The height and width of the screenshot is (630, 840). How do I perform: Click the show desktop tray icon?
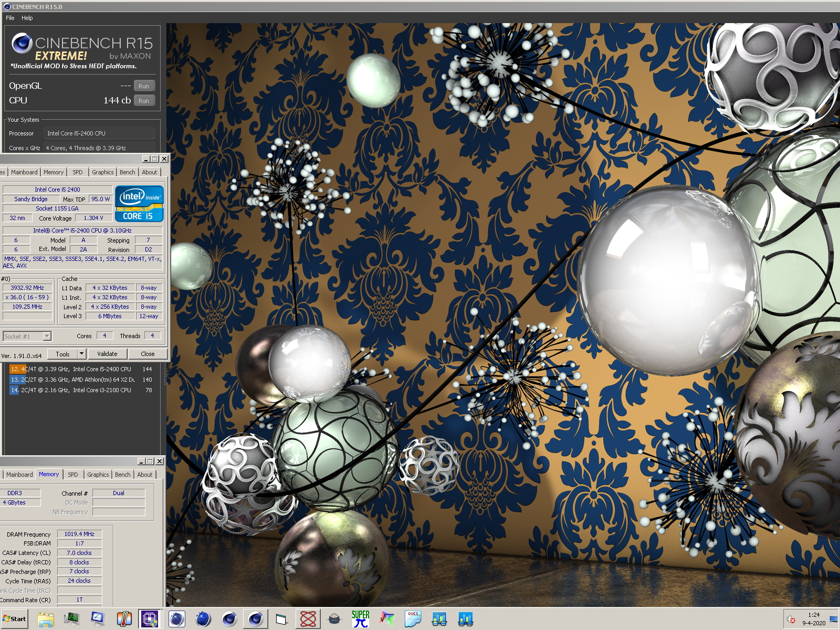834,619
